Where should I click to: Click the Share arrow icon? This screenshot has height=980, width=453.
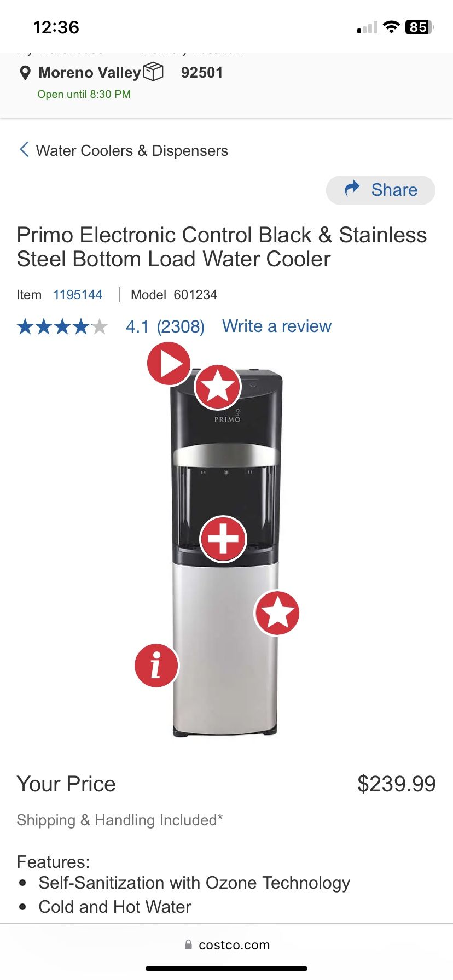352,189
